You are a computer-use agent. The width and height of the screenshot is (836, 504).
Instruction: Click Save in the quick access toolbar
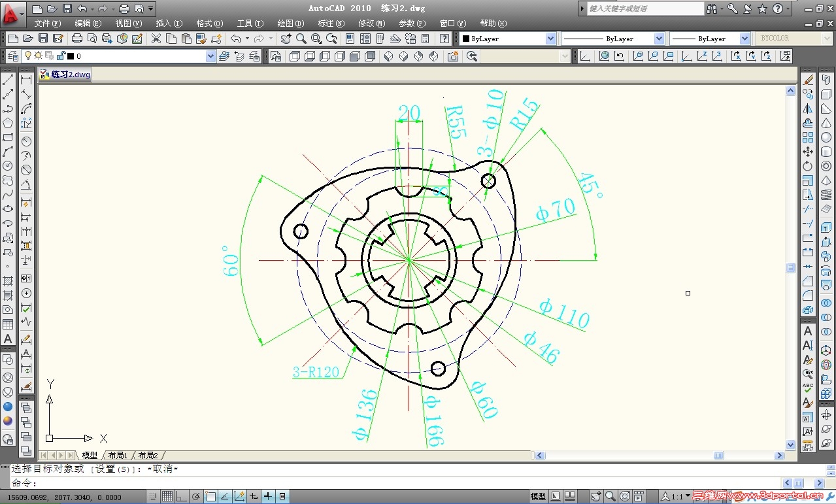(x=67, y=9)
